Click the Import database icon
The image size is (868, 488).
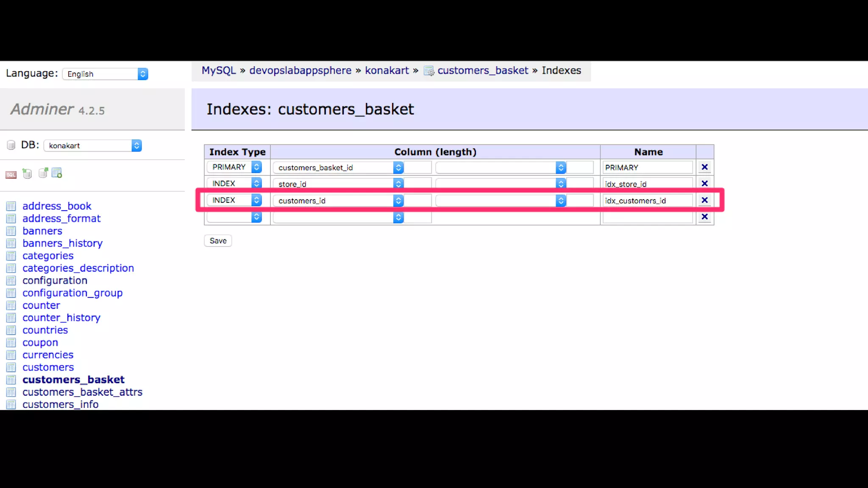[x=27, y=173]
